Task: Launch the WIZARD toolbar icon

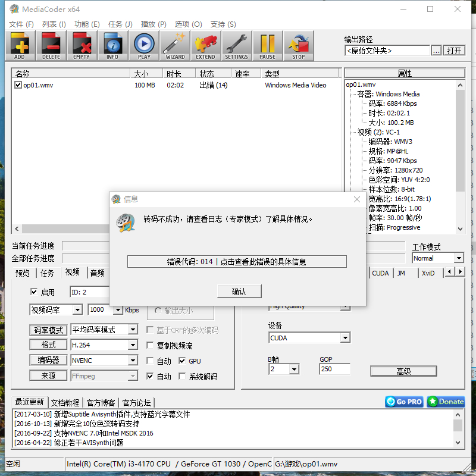Action: click(x=175, y=46)
